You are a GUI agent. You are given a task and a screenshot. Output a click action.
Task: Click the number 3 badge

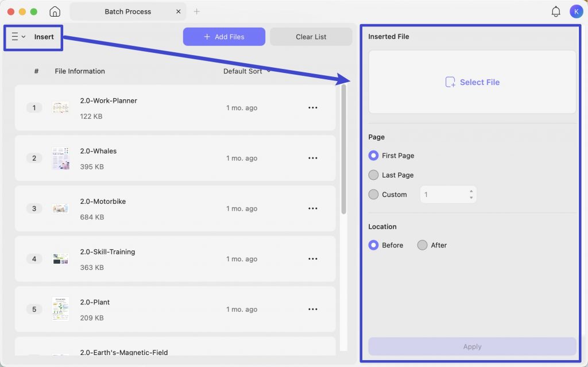click(34, 208)
